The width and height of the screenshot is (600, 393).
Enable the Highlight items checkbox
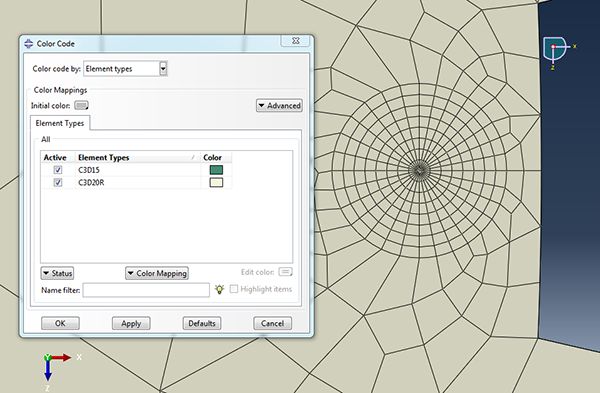click(x=233, y=289)
